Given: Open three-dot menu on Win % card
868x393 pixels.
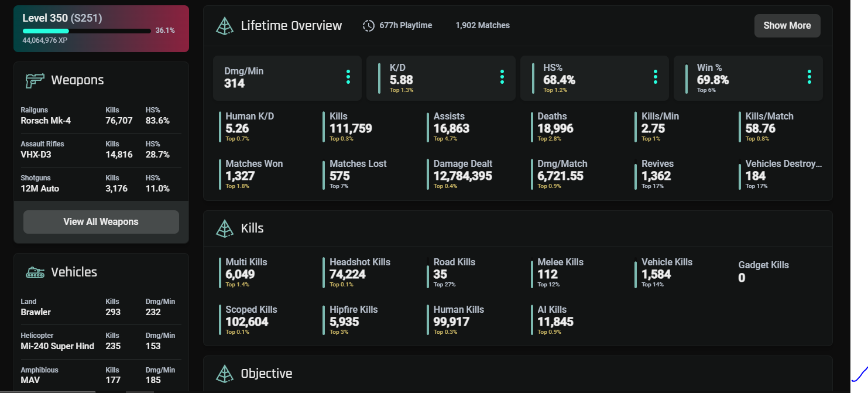Looking at the screenshot, I should tap(809, 77).
